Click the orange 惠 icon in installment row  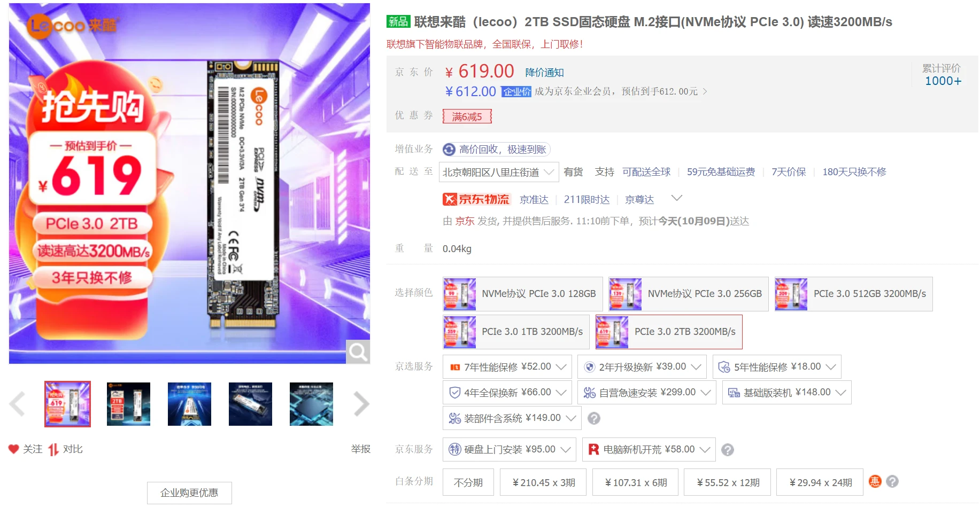875,482
